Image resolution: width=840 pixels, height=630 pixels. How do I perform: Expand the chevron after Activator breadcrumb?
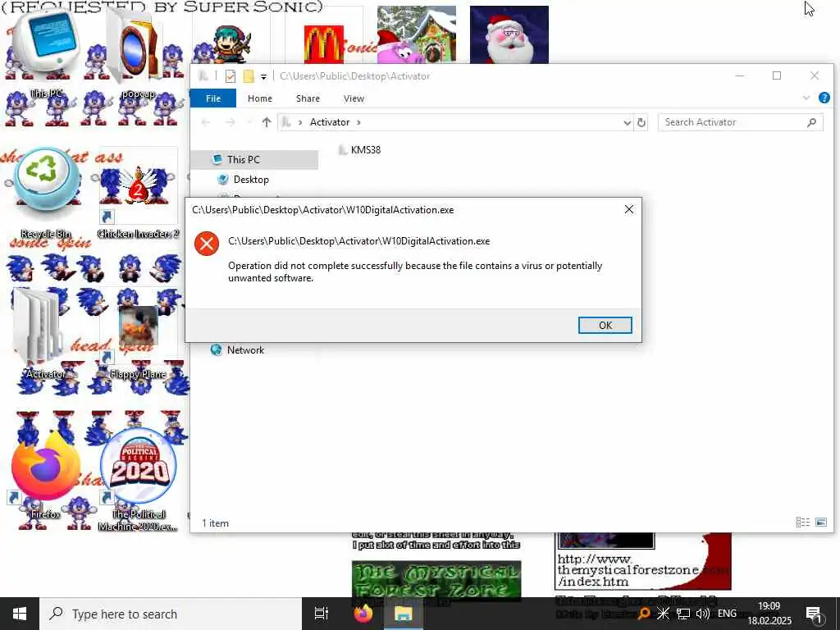coord(358,123)
